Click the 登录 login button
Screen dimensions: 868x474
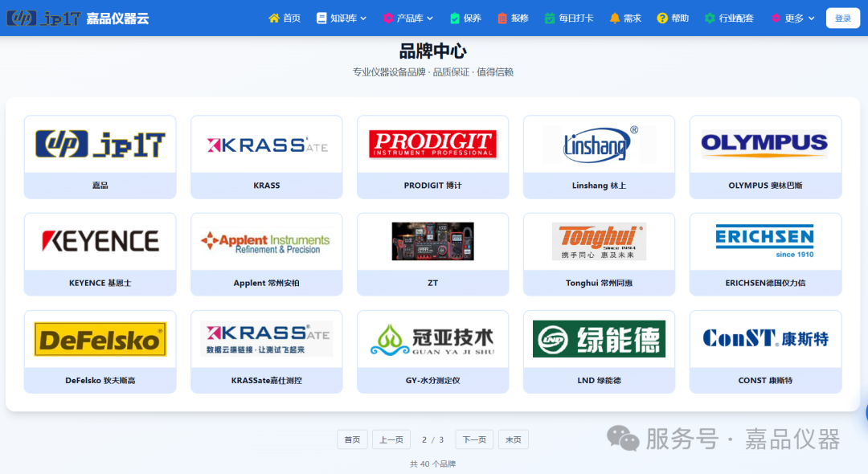(x=842, y=18)
